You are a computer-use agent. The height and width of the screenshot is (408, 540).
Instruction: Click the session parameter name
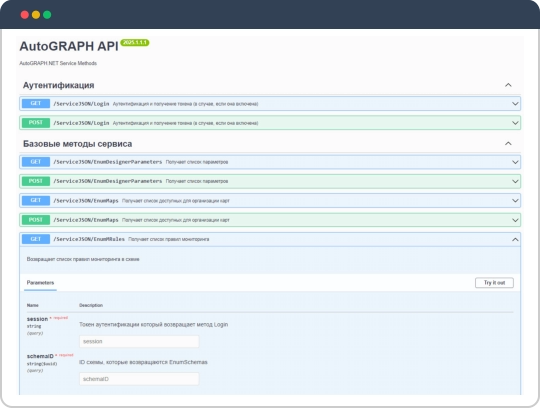pyautogui.click(x=37, y=319)
